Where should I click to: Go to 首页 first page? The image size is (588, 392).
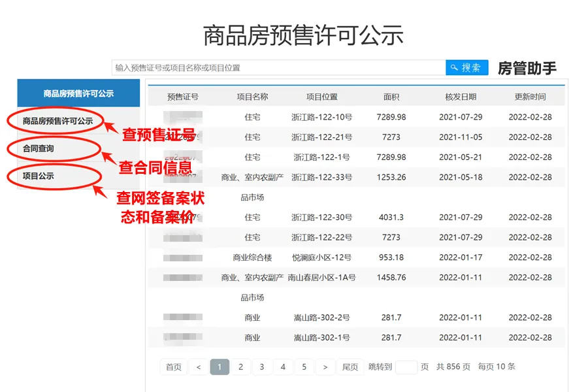172,367
